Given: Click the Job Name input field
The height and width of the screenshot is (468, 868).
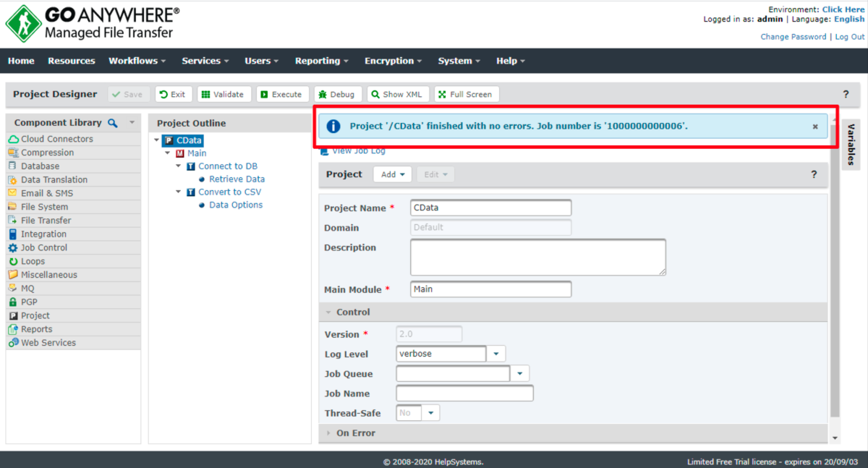Looking at the screenshot, I should (464, 393).
